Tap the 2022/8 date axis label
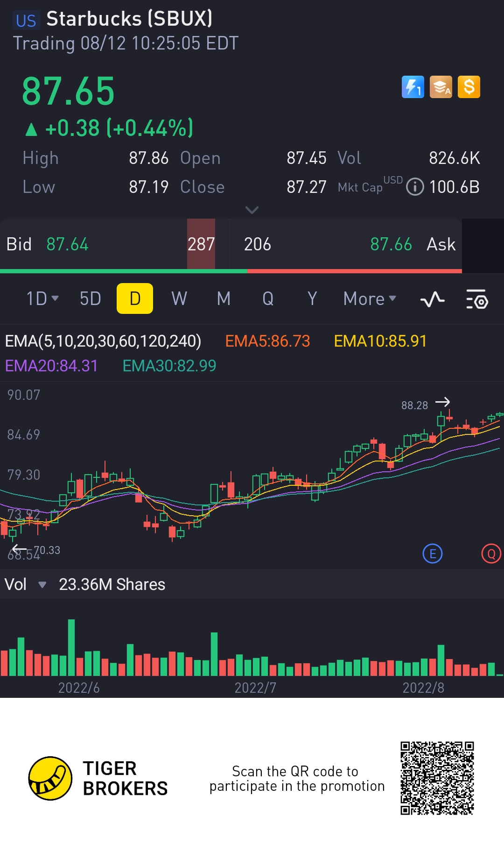504x859 pixels. pyautogui.click(x=423, y=688)
